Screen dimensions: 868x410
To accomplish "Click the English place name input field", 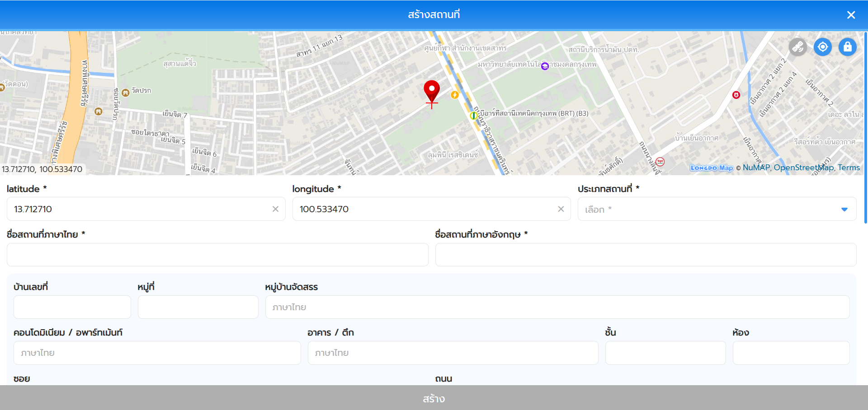I will click(x=646, y=255).
